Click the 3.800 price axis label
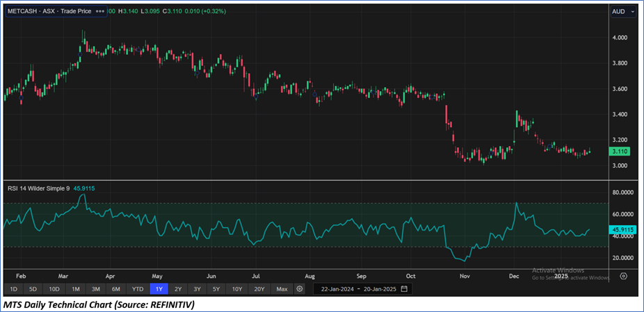Image resolution: width=644 pixels, height=312 pixels. [619, 63]
